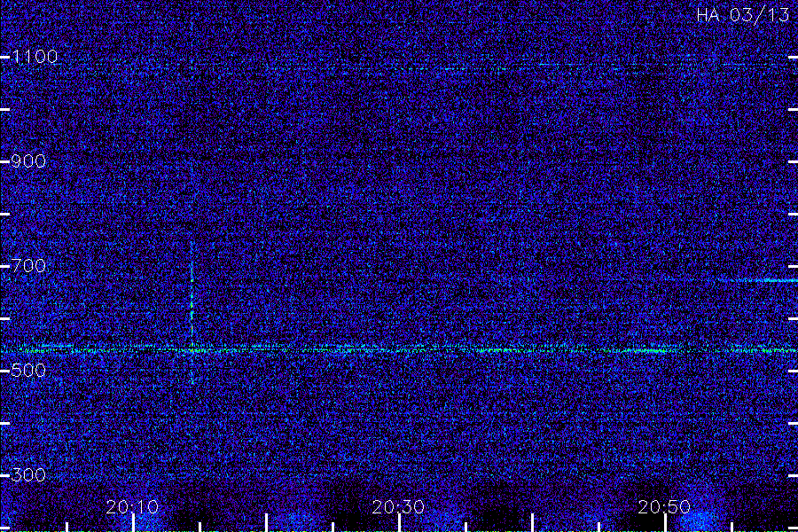
Task: Click the time tick mark below 20:50
Action: click(665, 523)
